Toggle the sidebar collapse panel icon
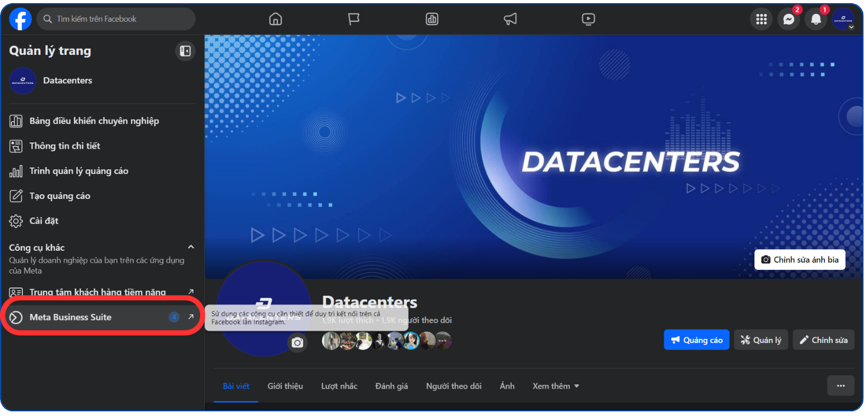868x416 pixels. [x=185, y=51]
